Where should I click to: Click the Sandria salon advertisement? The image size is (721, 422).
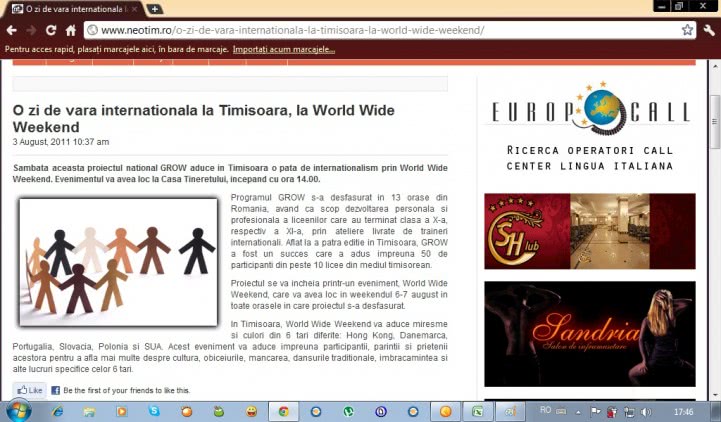pos(589,333)
